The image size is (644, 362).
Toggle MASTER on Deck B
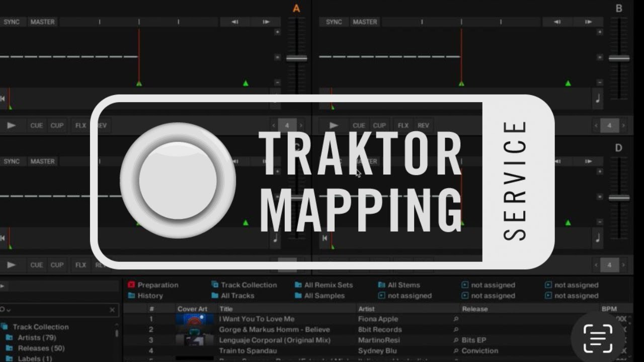coord(365,22)
